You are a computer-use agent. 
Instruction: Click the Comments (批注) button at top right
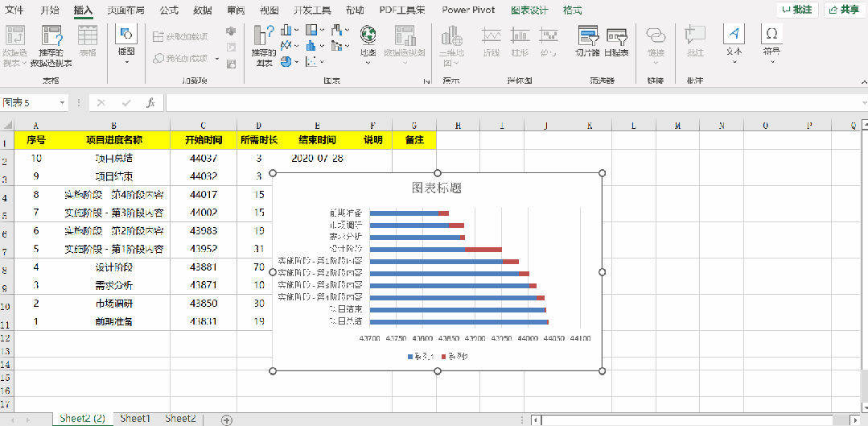point(797,10)
